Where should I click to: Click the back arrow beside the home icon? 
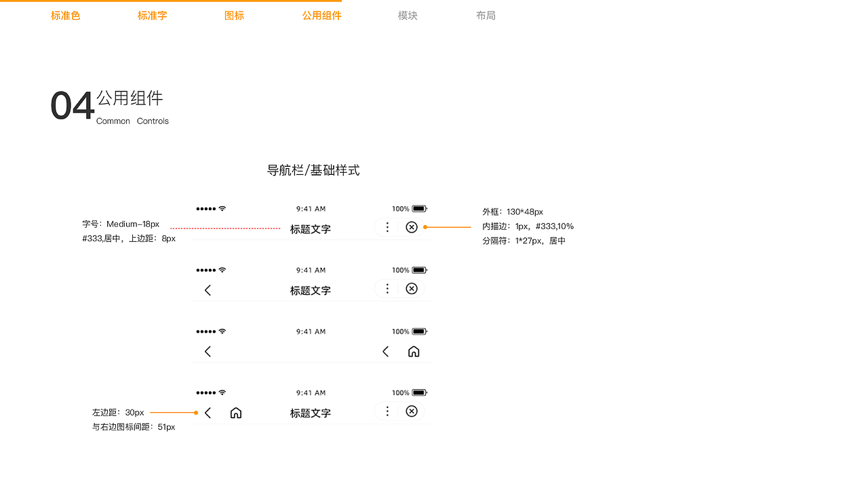tap(385, 351)
